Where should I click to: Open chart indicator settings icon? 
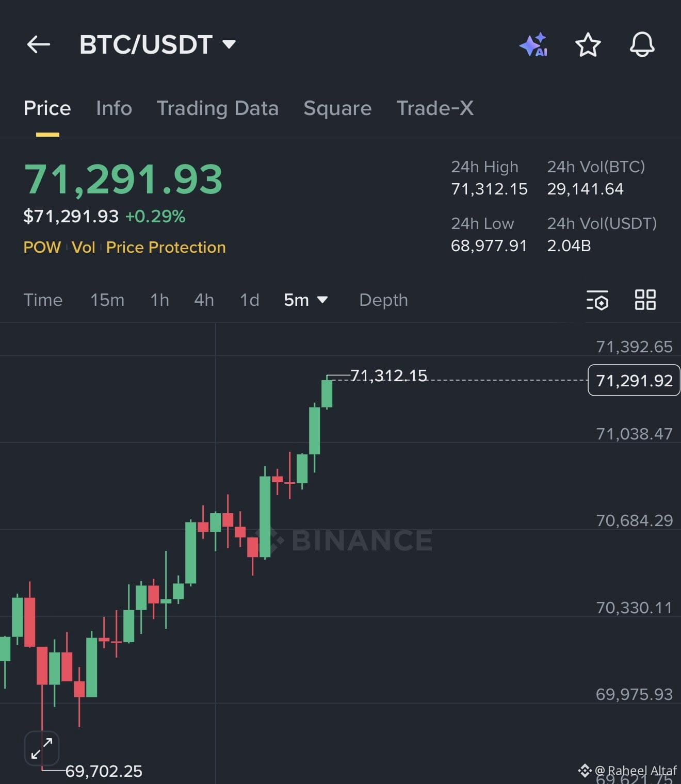click(x=597, y=300)
